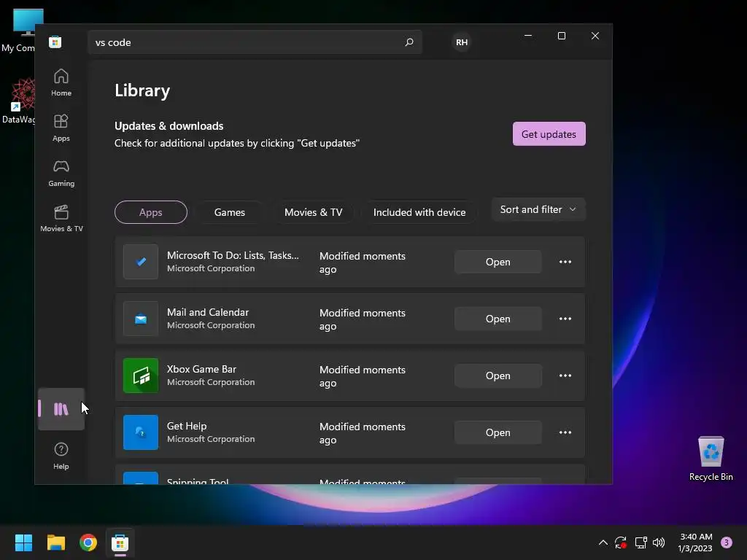
Task: Select the Games filter tab
Action: (230, 212)
